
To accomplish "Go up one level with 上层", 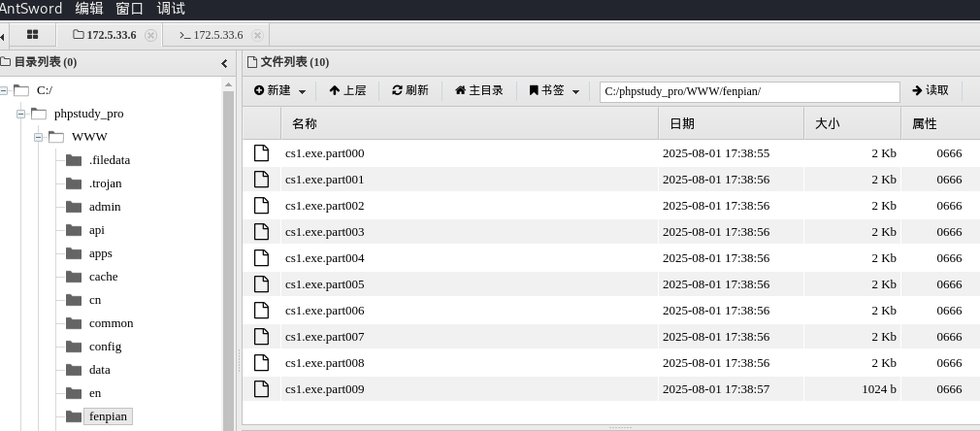I will click(347, 90).
